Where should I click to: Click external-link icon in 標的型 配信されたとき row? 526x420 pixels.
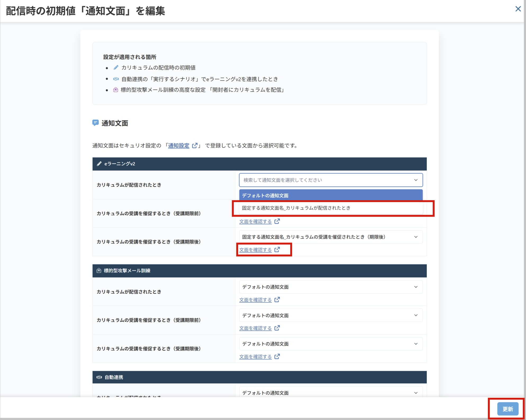point(277,300)
